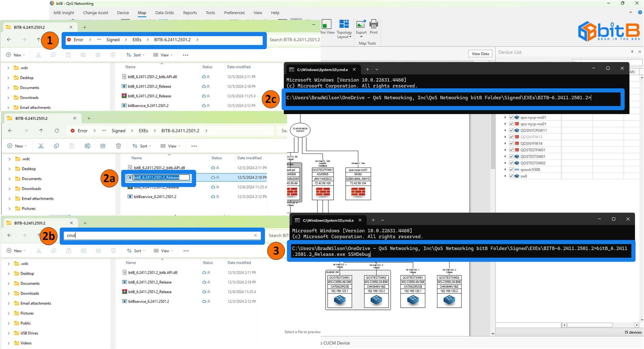
Task: Open the dropdown arrow under Export
Action: point(361,37)
